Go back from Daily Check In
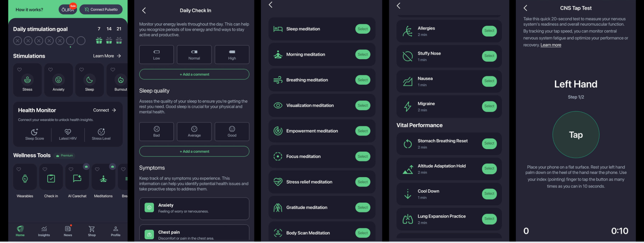The height and width of the screenshot is (243, 644). click(144, 10)
